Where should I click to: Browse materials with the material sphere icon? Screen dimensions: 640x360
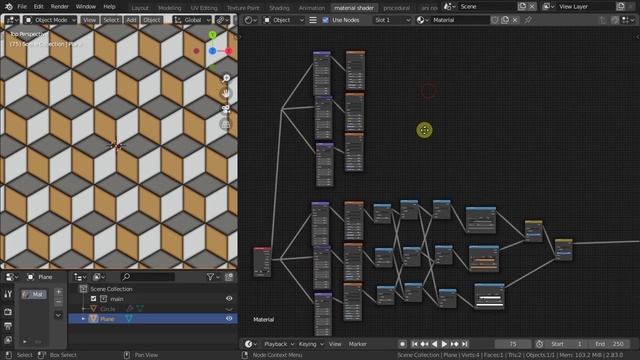point(422,20)
